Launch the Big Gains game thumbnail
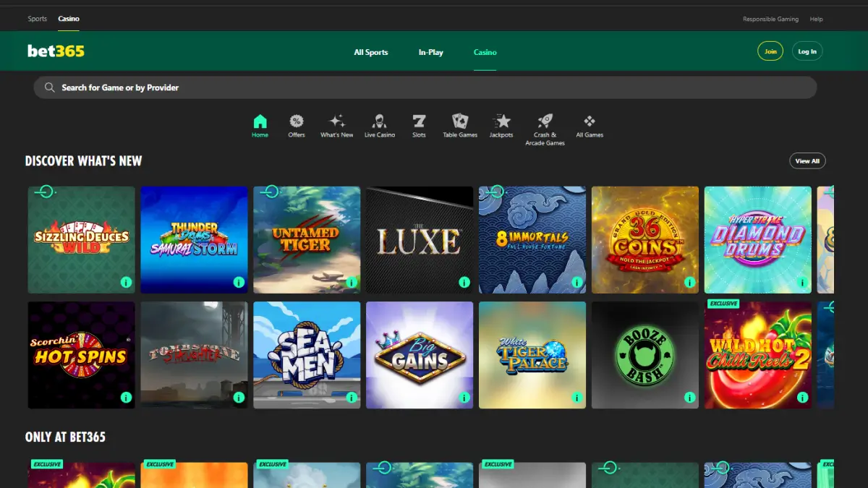Viewport: 868px width, 488px height. pyautogui.click(x=420, y=355)
